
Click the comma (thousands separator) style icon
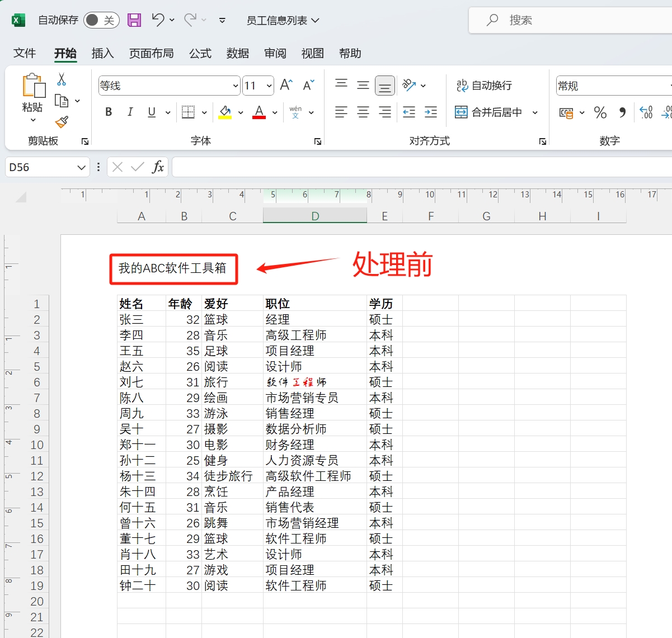622,112
